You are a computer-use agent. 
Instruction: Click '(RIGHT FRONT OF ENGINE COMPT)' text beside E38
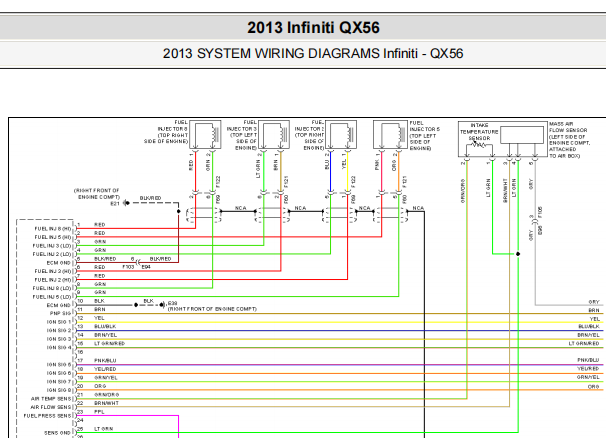coord(212,309)
